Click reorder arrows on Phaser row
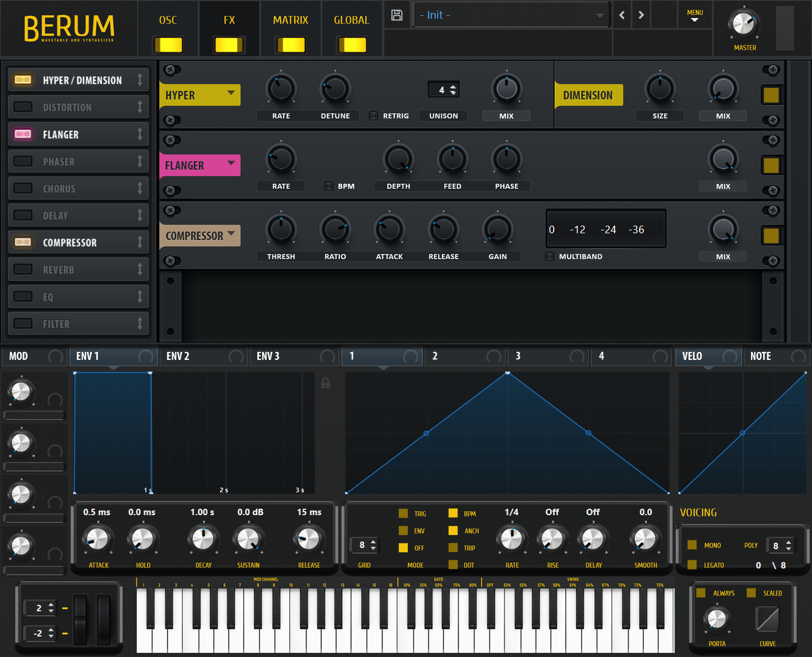The width and height of the screenshot is (812, 657). (x=139, y=161)
